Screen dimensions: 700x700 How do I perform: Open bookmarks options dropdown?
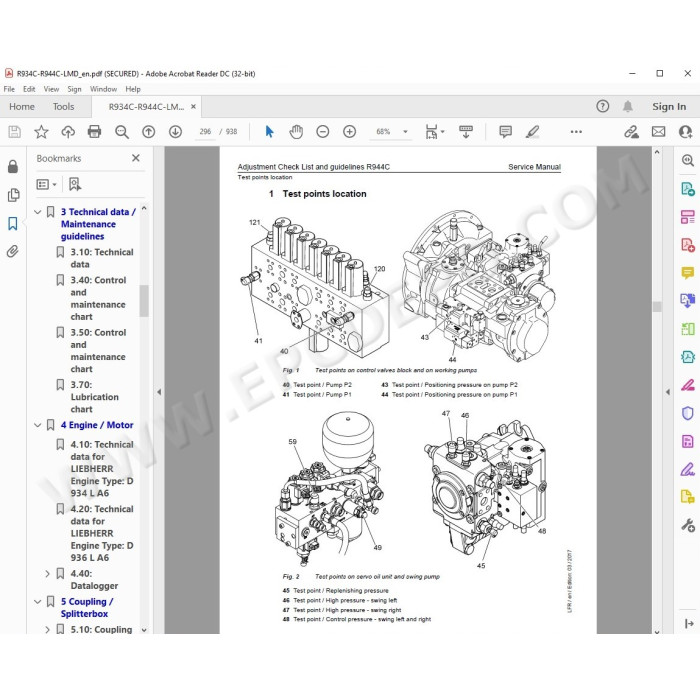[46, 184]
